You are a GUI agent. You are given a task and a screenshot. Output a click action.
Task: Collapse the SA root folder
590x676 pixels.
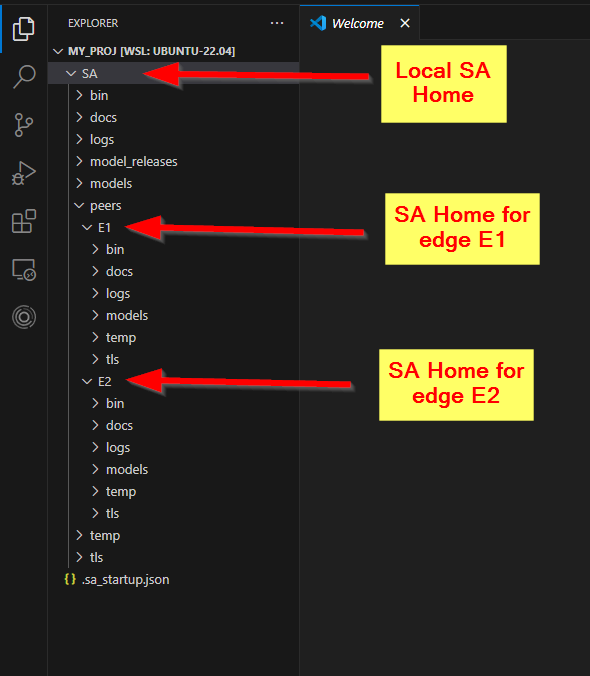point(174,73)
